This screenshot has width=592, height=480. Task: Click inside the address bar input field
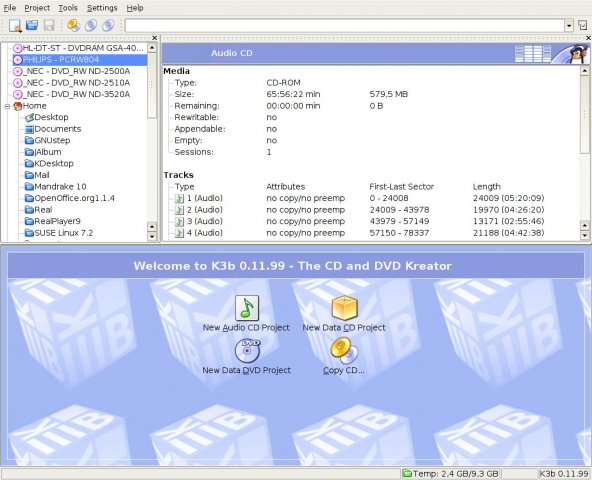click(344, 26)
